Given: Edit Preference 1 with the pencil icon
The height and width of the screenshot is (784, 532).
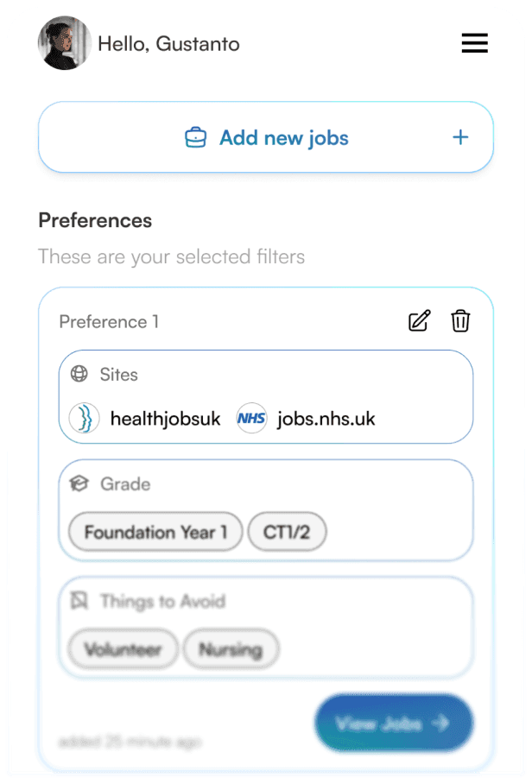Looking at the screenshot, I should click(x=419, y=321).
